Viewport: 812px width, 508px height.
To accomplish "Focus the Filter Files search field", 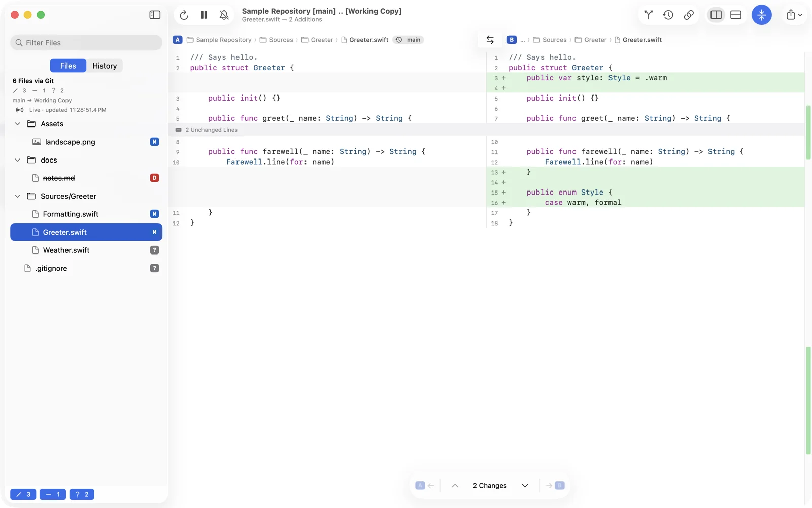I will point(86,43).
